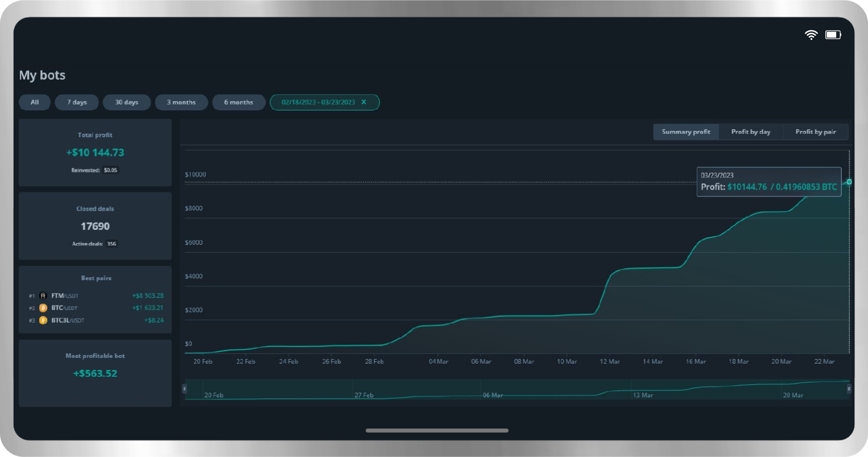The height and width of the screenshot is (457, 868).
Task: Clear the custom date range with the X
Action: pyautogui.click(x=364, y=102)
